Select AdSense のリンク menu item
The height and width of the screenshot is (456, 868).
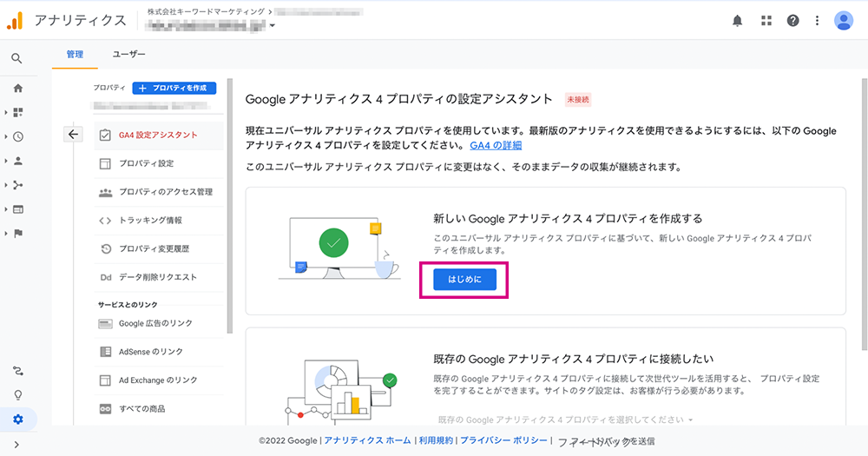[159, 352]
